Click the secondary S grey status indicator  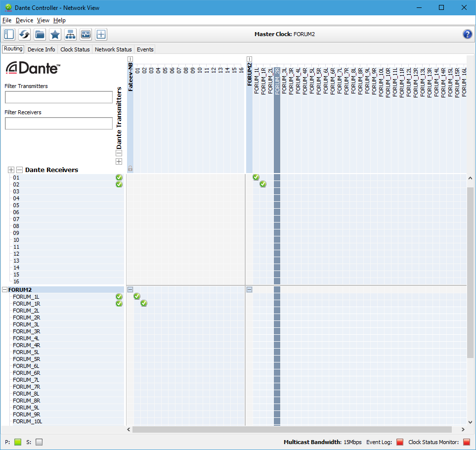click(x=39, y=442)
